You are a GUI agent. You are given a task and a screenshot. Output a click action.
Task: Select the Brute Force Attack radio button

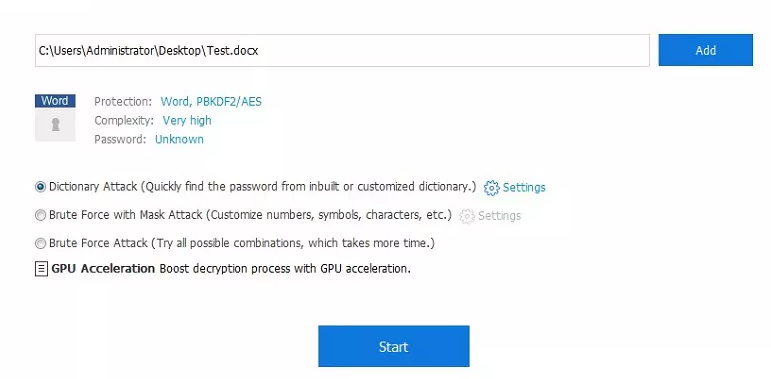pyautogui.click(x=41, y=243)
